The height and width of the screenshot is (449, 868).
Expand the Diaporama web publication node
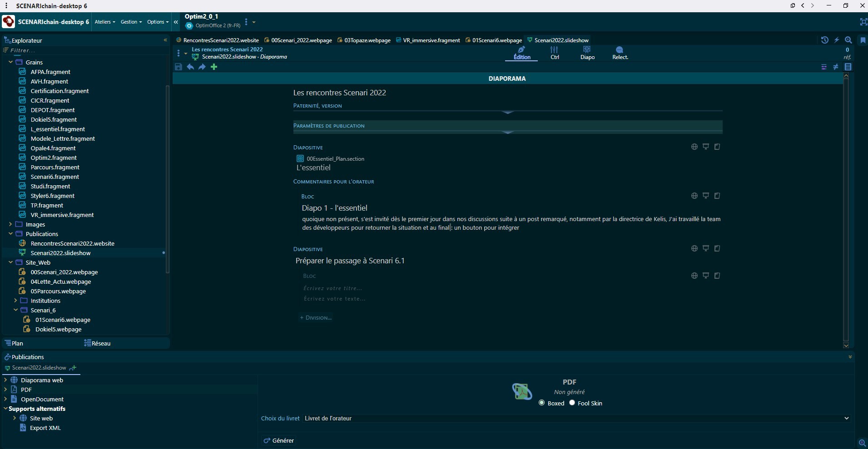click(5, 380)
